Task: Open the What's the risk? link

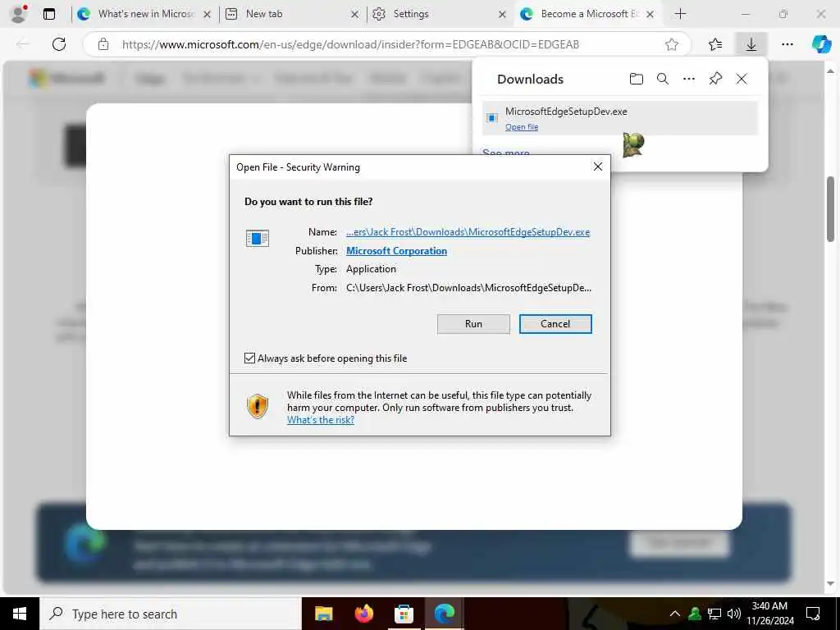Action: (x=321, y=420)
